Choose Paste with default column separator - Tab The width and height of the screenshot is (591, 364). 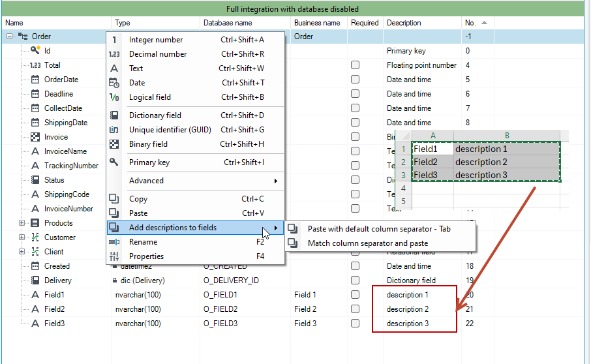(380, 229)
